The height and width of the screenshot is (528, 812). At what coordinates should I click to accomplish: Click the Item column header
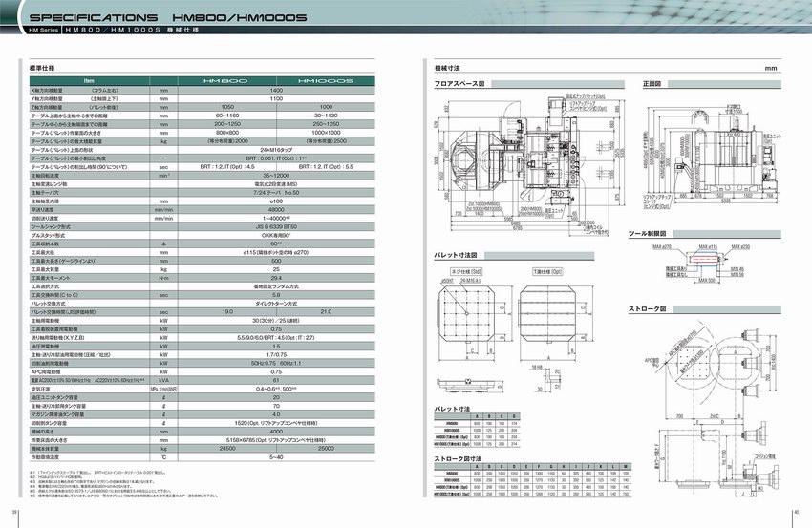pyautogui.click(x=89, y=81)
